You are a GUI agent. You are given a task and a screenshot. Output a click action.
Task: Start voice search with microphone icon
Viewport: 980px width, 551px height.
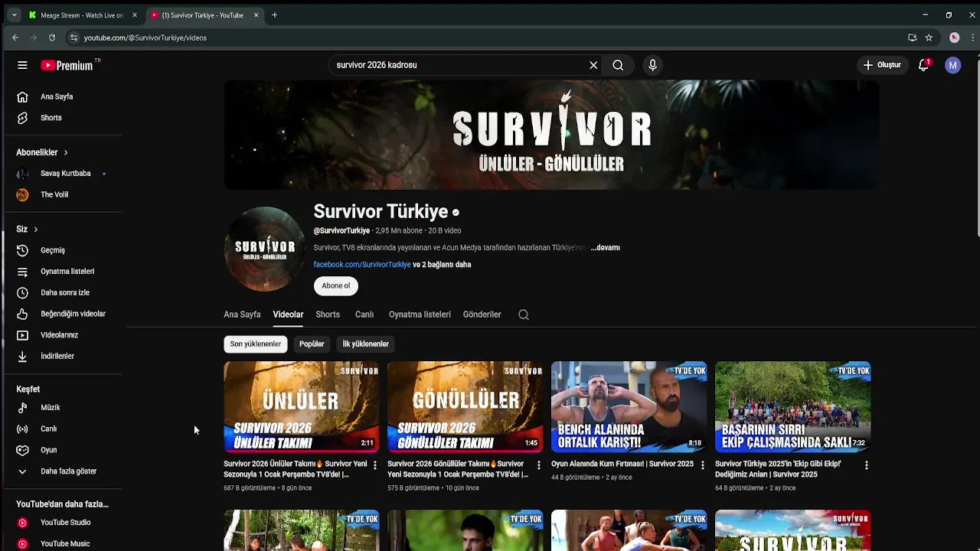point(652,65)
